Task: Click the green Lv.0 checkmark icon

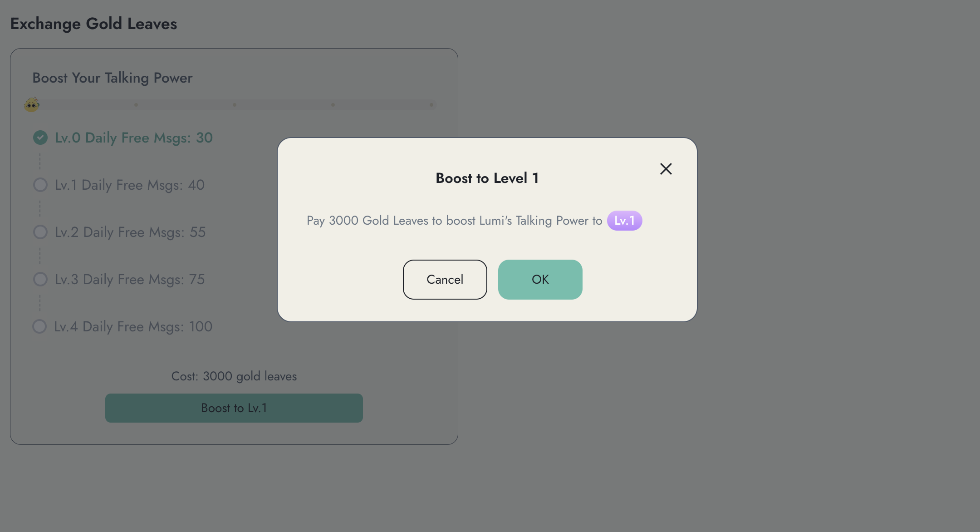Action: click(x=40, y=138)
